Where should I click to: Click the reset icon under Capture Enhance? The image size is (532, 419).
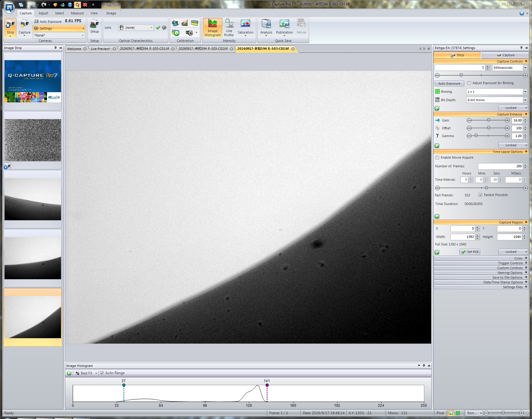(437, 145)
